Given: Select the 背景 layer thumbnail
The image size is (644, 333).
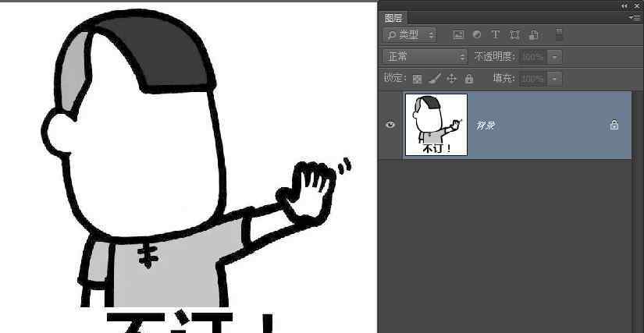Looking at the screenshot, I should pos(436,125).
